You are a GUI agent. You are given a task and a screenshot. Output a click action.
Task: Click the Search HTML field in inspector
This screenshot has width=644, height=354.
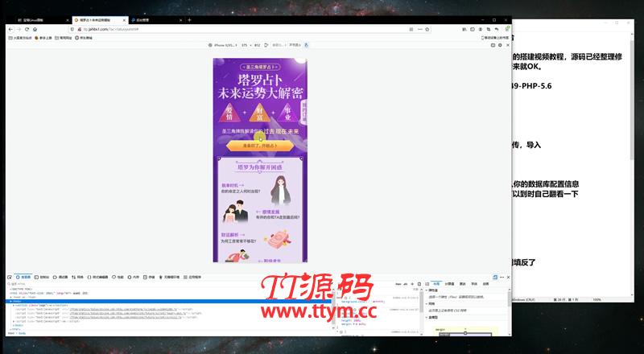point(168,284)
